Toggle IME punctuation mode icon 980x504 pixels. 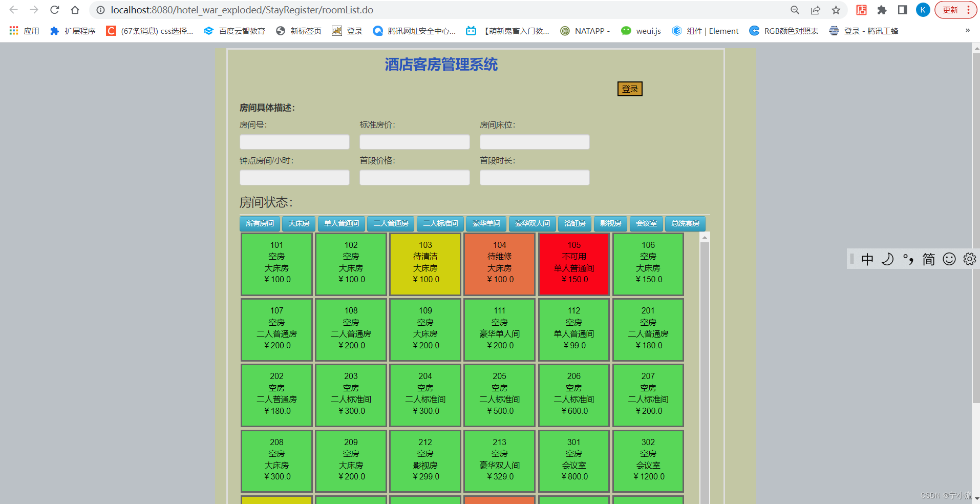(908, 259)
